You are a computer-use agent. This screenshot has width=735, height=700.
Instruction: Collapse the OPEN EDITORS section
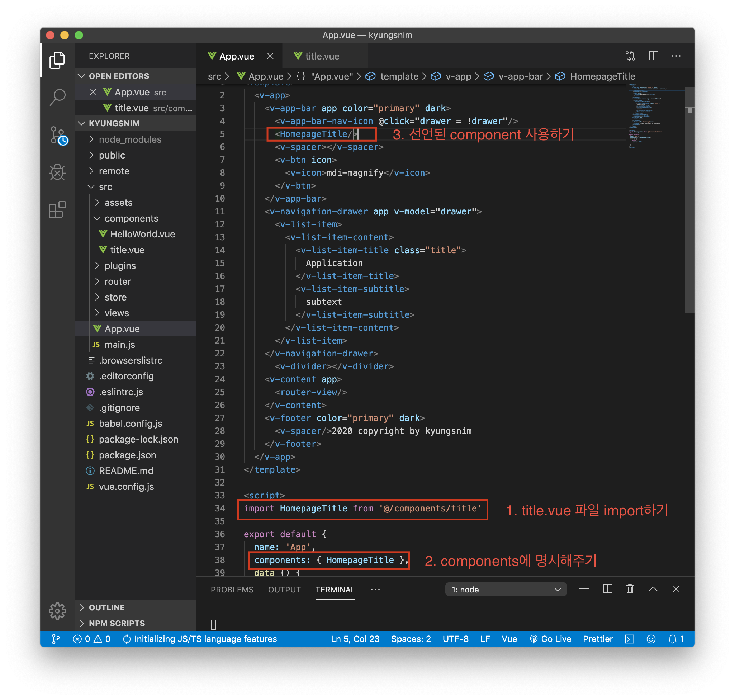tap(119, 76)
